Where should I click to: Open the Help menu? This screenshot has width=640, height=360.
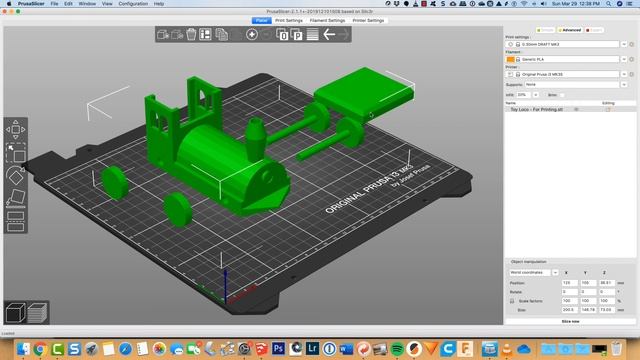[159, 4]
